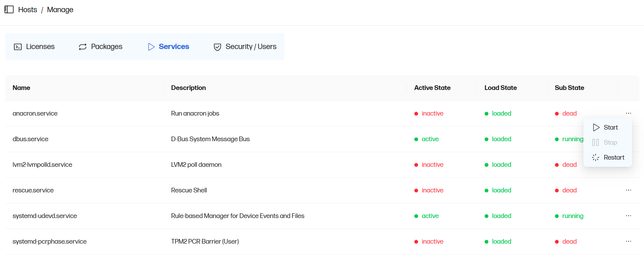This screenshot has height=258, width=644.
Task: Click the Stop pause icon in menu
Action: pyautogui.click(x=596, y=142)
